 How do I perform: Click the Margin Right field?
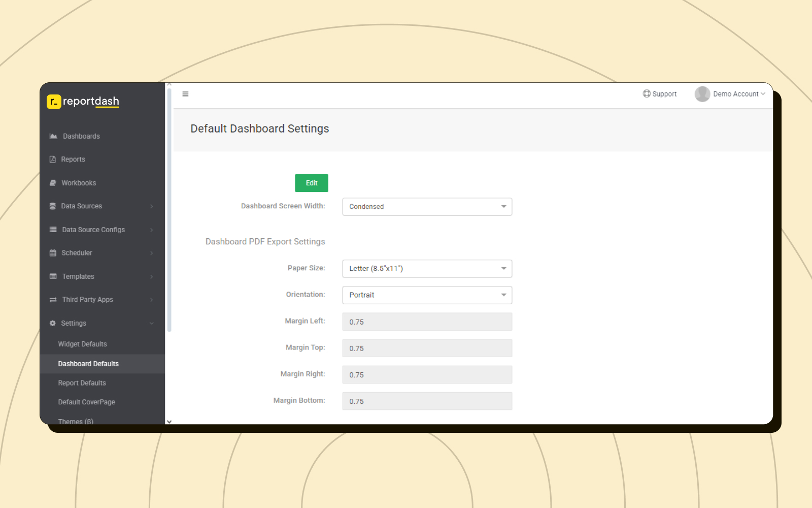pos(427,374)
